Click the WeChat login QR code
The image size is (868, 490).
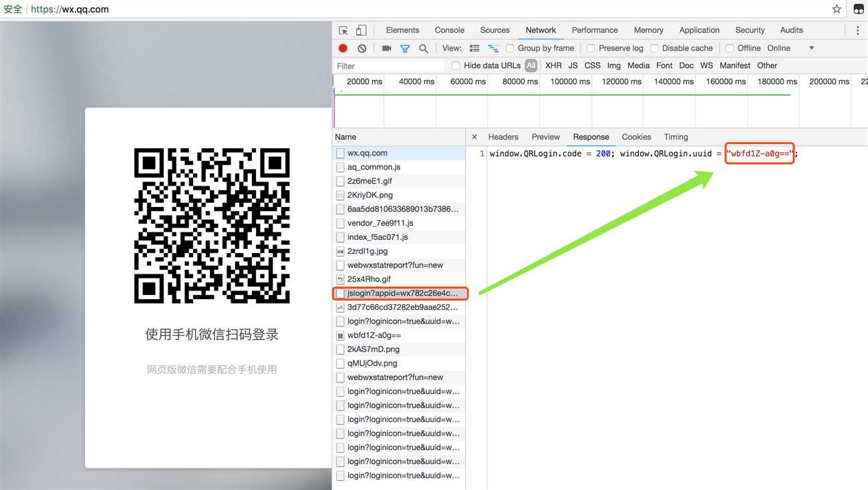212,226
